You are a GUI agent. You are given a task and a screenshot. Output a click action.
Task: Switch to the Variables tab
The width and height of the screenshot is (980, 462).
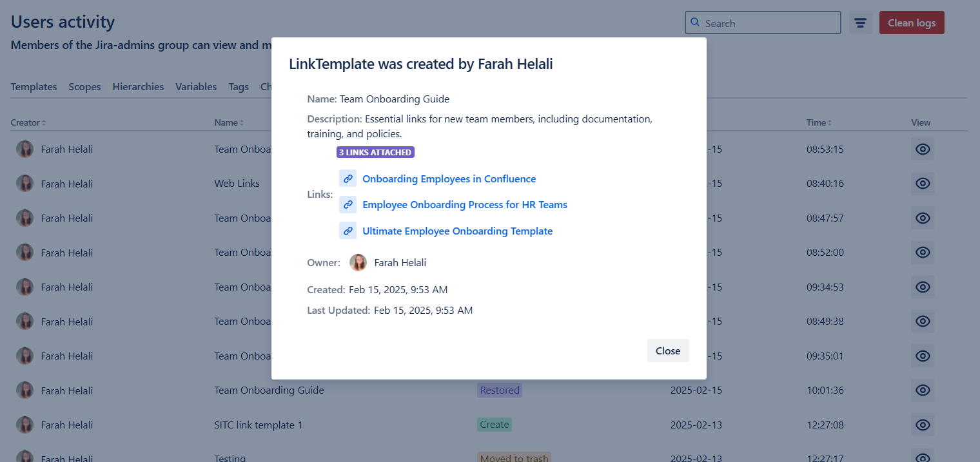click(x=196, y=87)
